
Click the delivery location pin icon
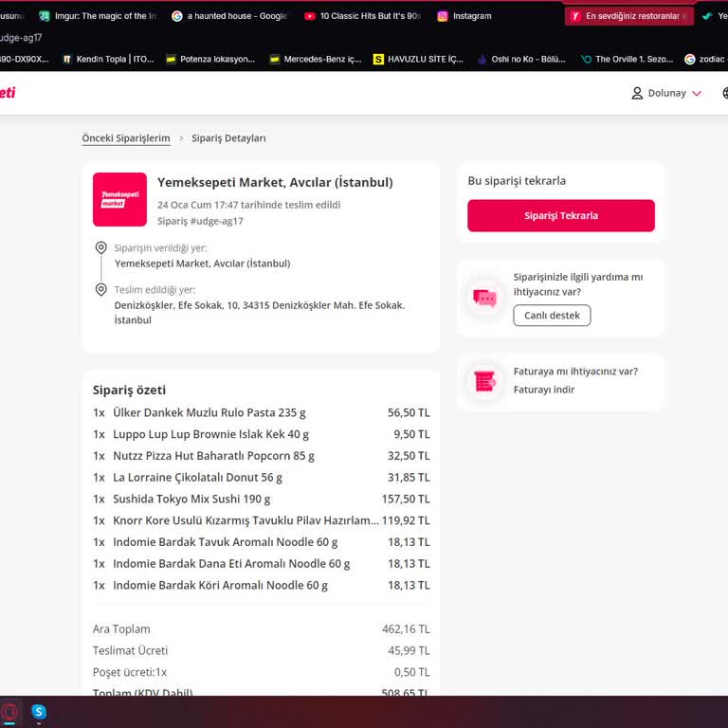click(100, 289)
